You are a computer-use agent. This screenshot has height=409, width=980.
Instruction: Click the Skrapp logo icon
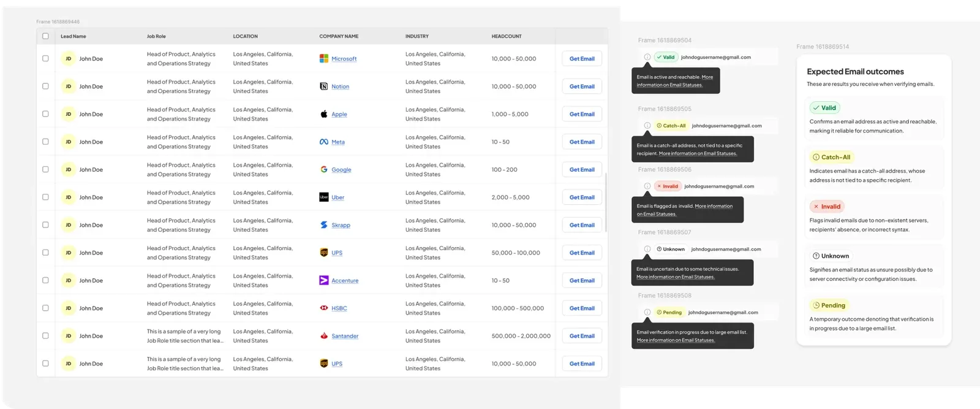point(324,225)
